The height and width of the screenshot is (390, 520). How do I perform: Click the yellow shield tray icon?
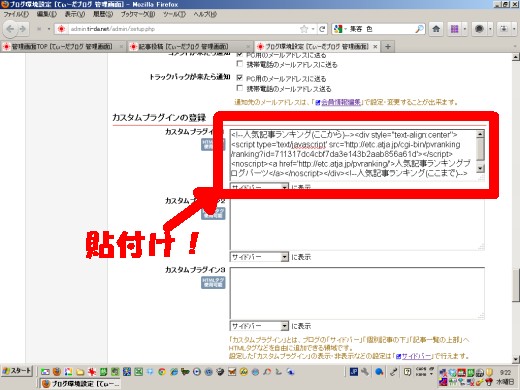(489, 372)
